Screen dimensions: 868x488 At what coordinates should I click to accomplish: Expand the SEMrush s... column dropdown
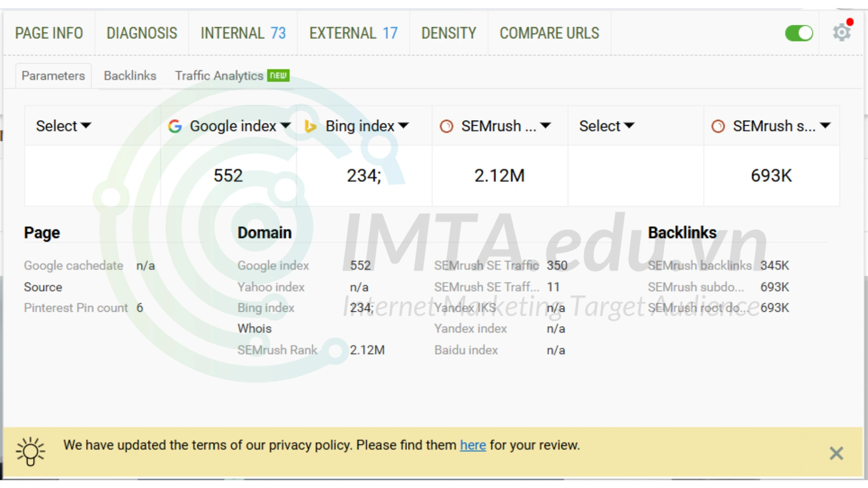click(x=782, y=126)
